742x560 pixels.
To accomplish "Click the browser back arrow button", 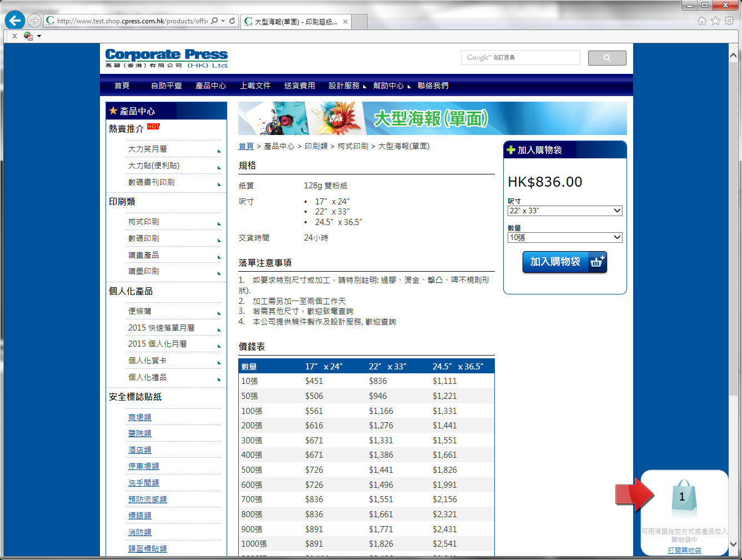I will coord(15,21).
